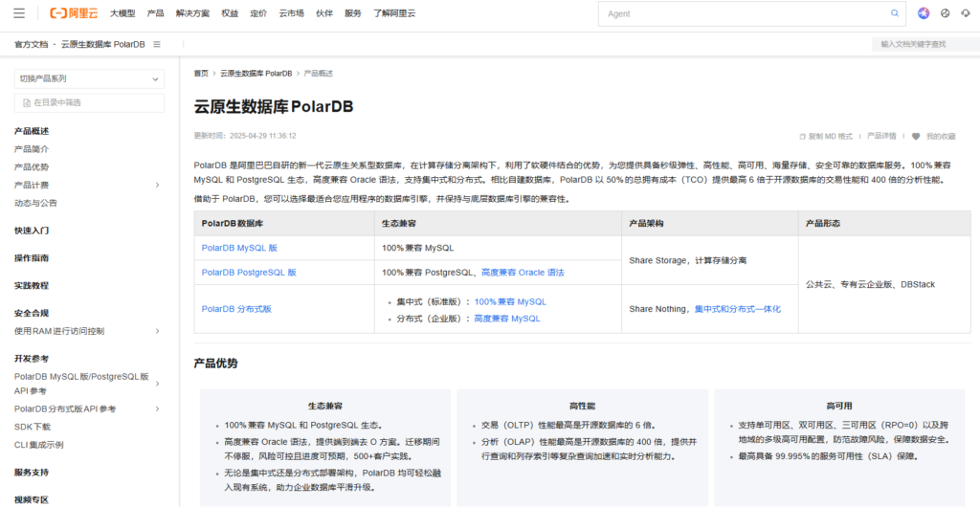Open 我的收藏 favorites link
The image size is (980, 507).
point(941,136)
